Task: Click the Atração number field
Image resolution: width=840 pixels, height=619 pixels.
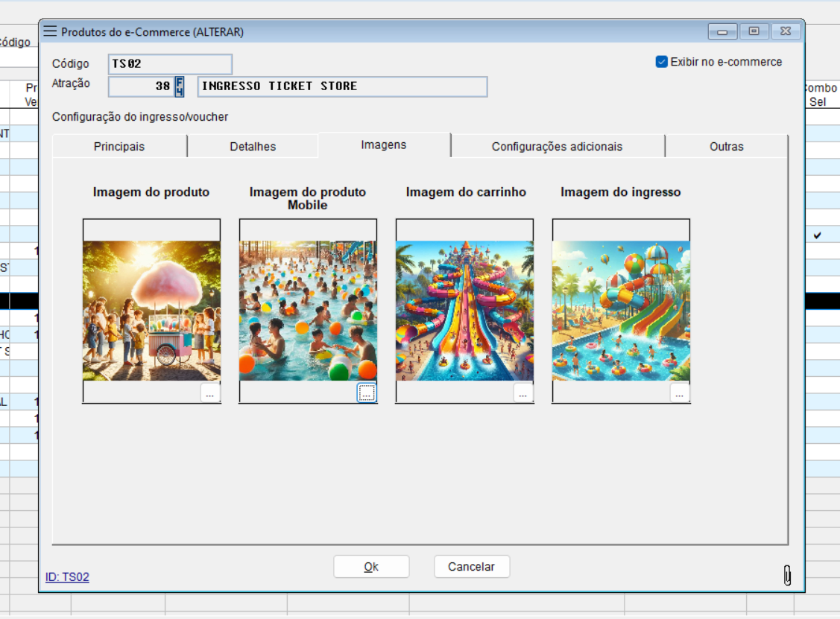Action: pos(140,86)
